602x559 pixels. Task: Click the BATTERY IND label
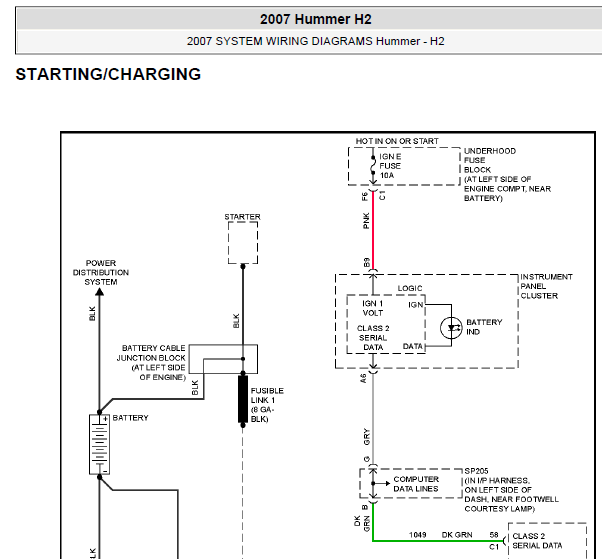click(484, 327)
